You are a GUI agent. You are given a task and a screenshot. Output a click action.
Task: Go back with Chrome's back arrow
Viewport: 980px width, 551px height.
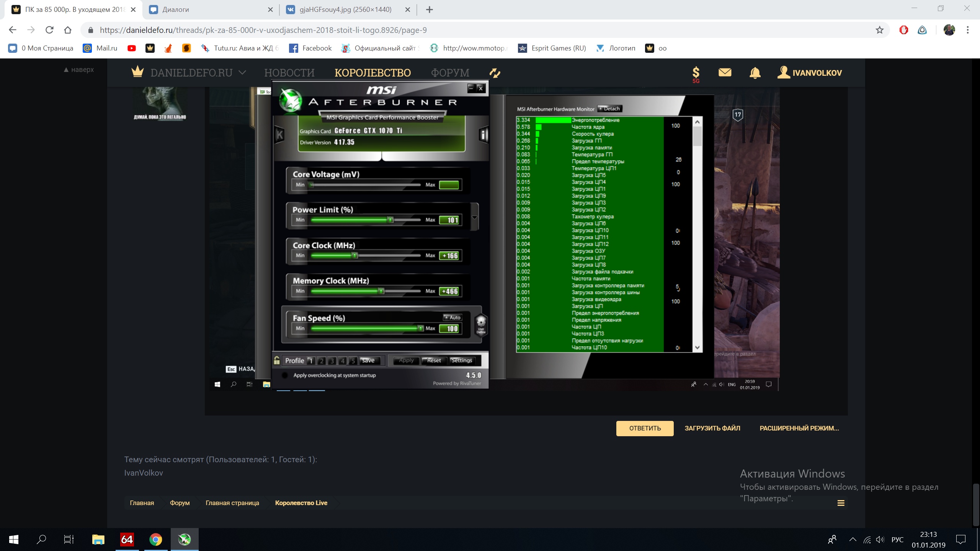[x=13, y=30]
